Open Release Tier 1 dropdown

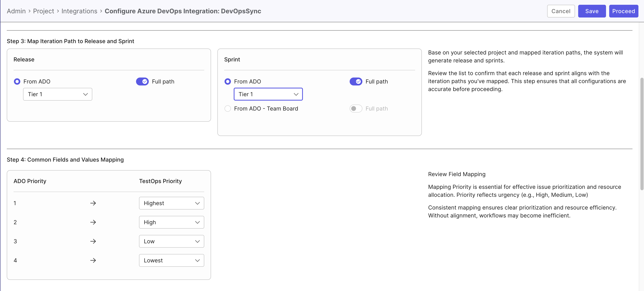pyautogui.click(x=57, y=94)
